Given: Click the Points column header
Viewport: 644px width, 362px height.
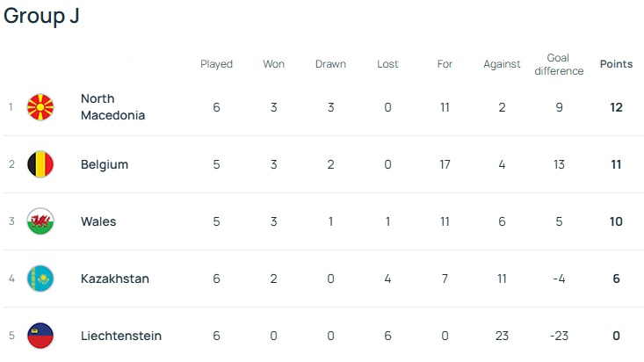Looking at the screenshot, I should [x=616, y=64].
